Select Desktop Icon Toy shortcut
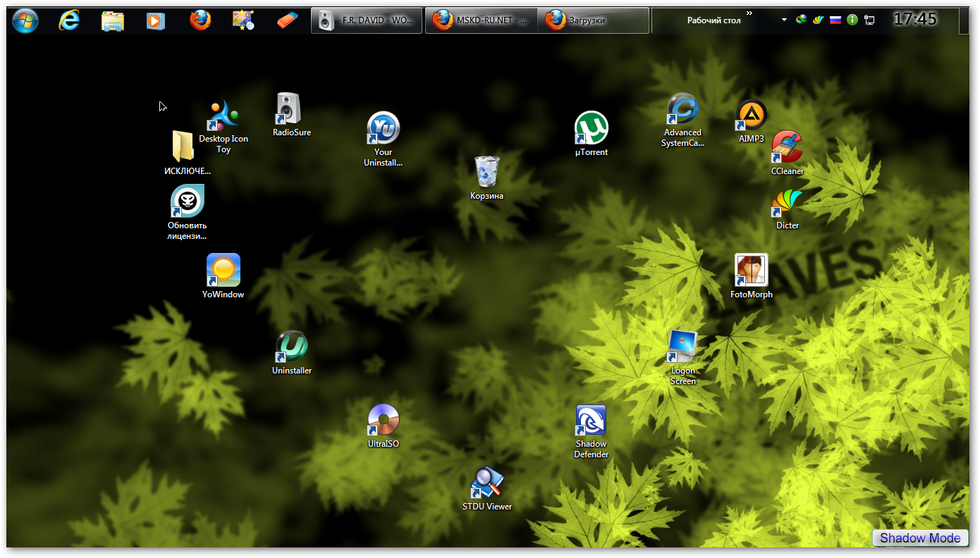The image size is (980, 558). point(223,127)
